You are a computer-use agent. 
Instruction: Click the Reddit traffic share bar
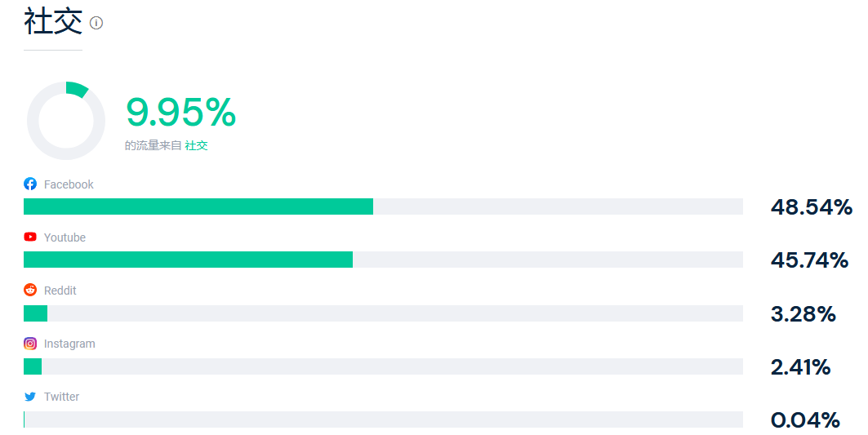(383, 313)
